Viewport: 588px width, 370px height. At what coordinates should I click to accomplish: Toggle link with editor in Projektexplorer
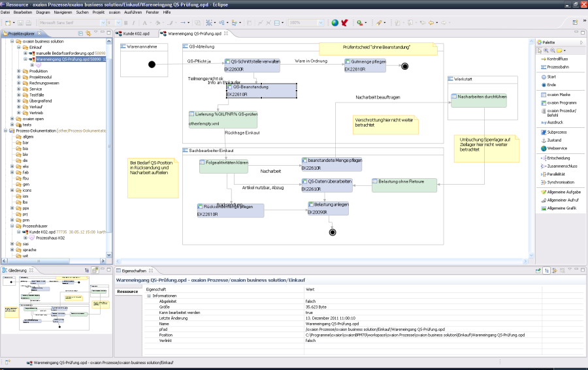coord(88,33)
